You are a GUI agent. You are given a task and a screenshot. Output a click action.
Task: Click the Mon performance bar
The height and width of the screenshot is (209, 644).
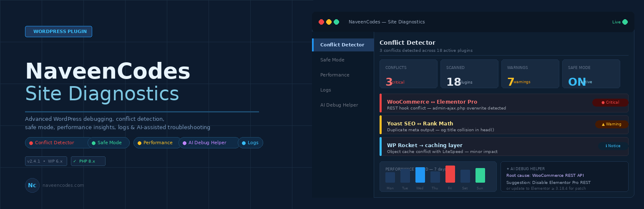390,177
